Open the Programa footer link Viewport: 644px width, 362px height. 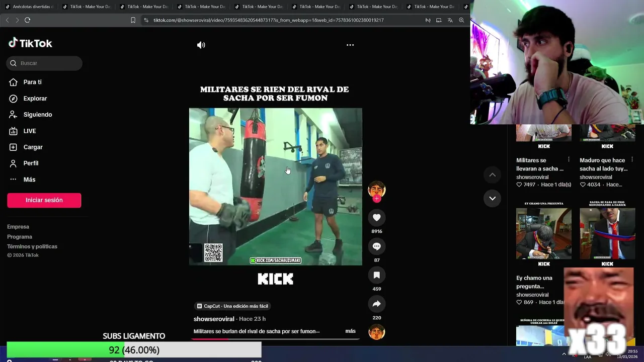[x=20, y=237]
